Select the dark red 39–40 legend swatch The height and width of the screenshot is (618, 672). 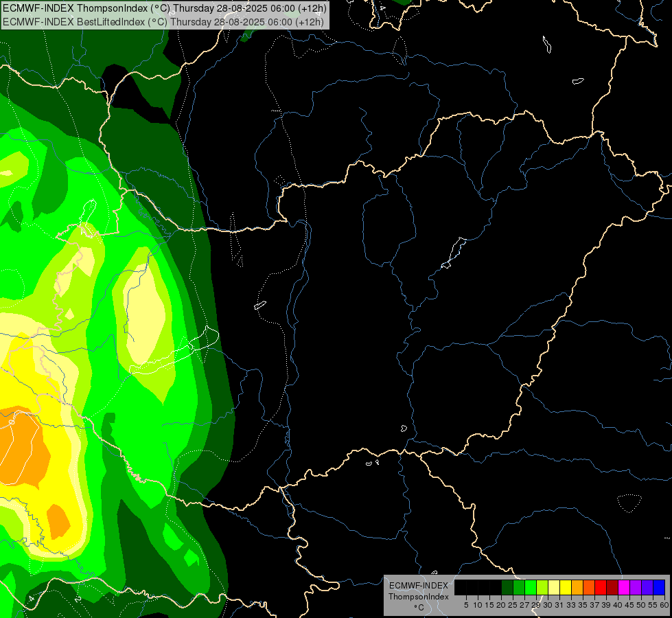tap(612, 587)
